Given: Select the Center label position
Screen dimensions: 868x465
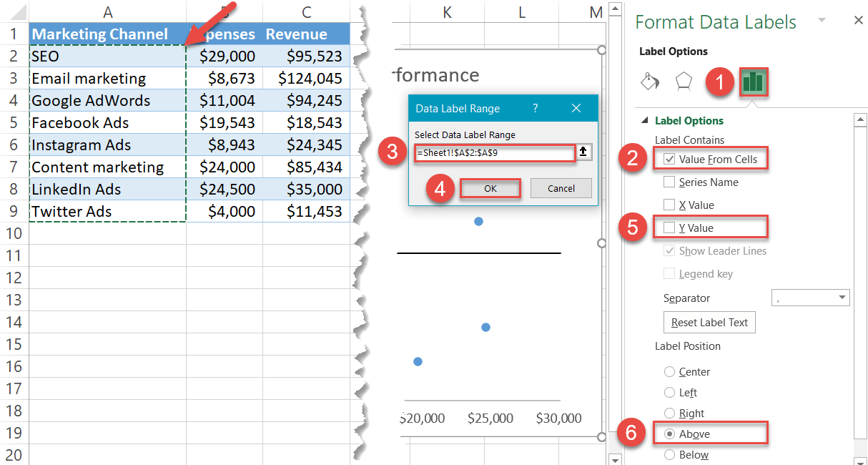Looking at the screenshot, I should pyautogui.click(x=669, y=371).
